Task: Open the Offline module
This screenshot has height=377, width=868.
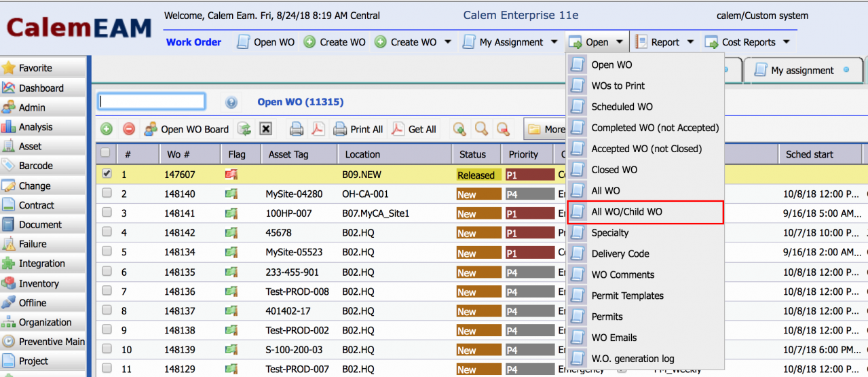Action: [x=43, y=303]
